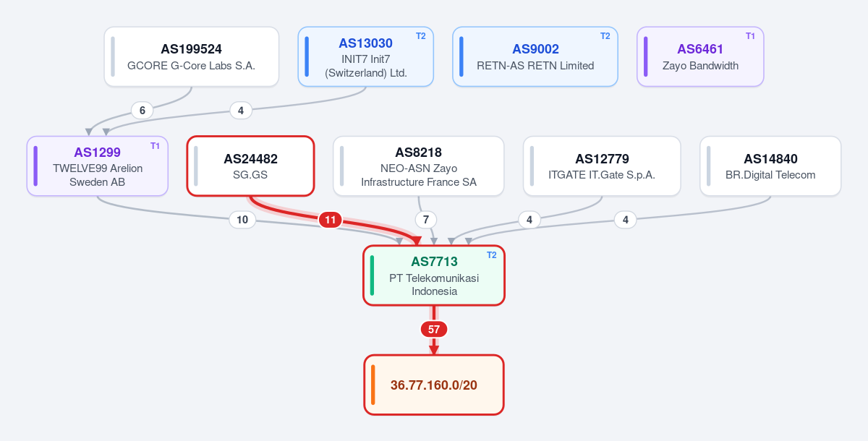
Task: Click the AS12779 IT.Gate node
Action: click(x=602, y=166)
